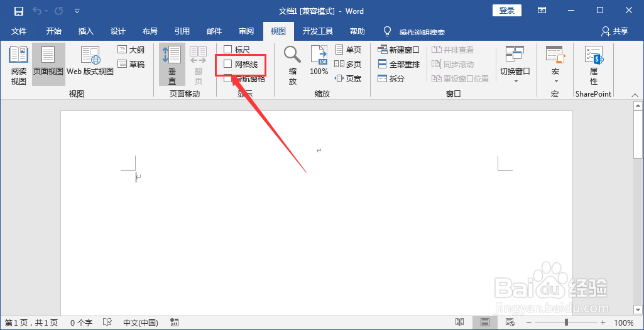Click 全部重排 arrange all

(x=399, y=64)
